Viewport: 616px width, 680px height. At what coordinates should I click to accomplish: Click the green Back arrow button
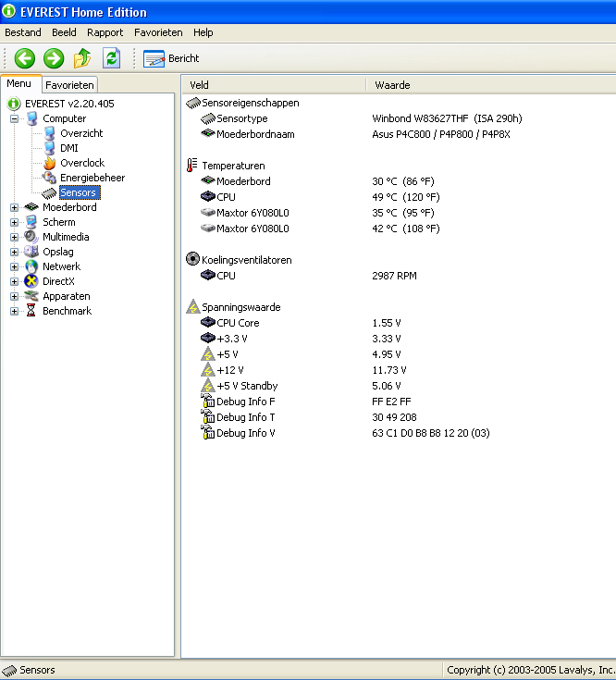pyautogui.click(x=25, y=58)
